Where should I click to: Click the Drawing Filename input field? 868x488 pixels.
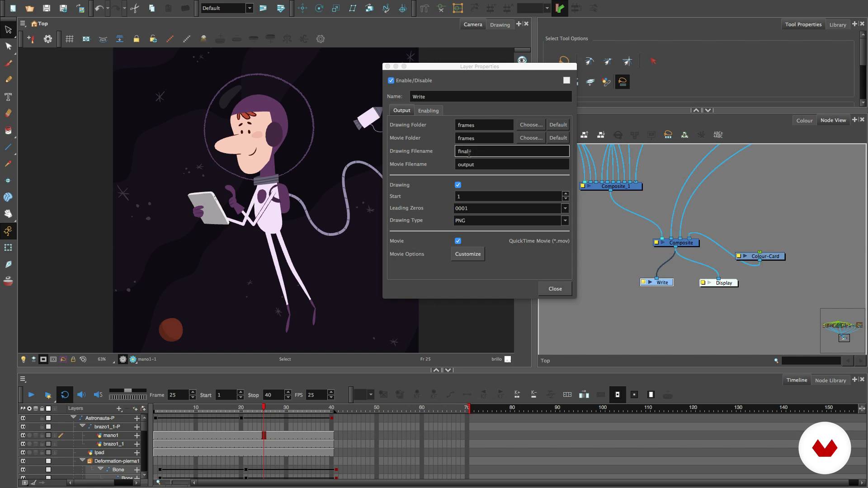[x=512, y=151]
